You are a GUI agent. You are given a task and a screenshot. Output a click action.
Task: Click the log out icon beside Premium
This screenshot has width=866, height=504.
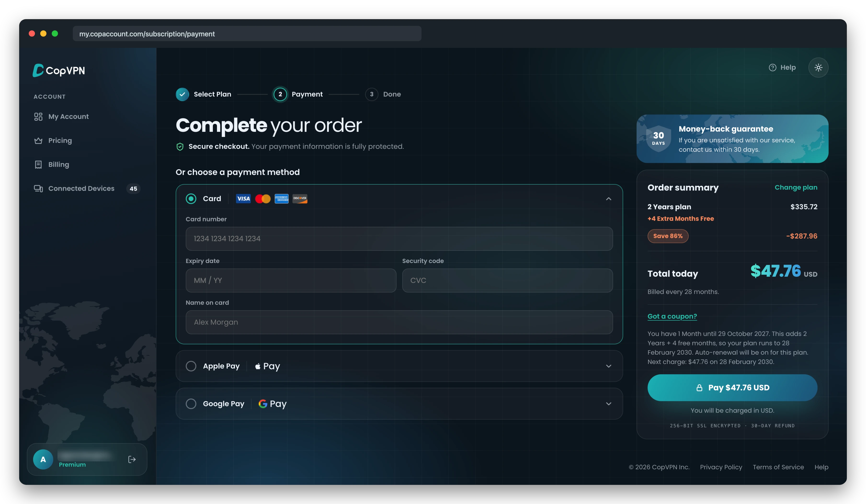(x=132, y=459)
